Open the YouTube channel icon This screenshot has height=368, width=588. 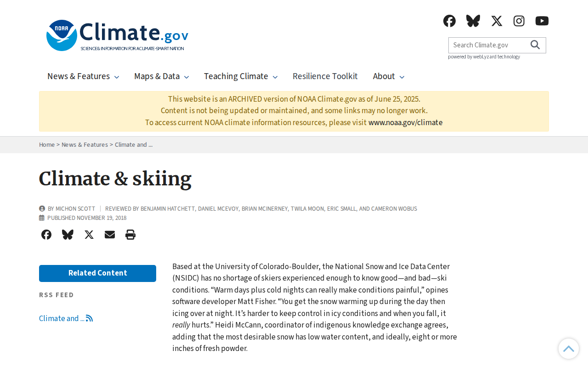click(542, 21)
